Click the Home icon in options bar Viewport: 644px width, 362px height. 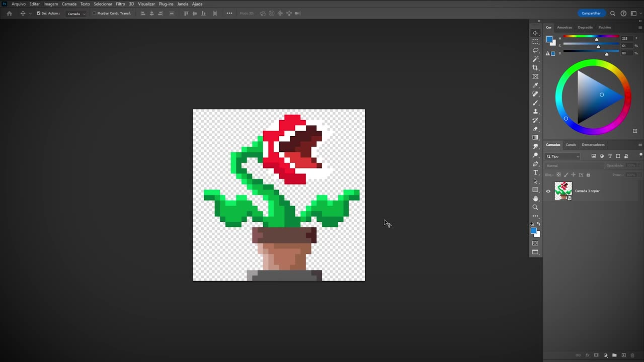point(9,14)
